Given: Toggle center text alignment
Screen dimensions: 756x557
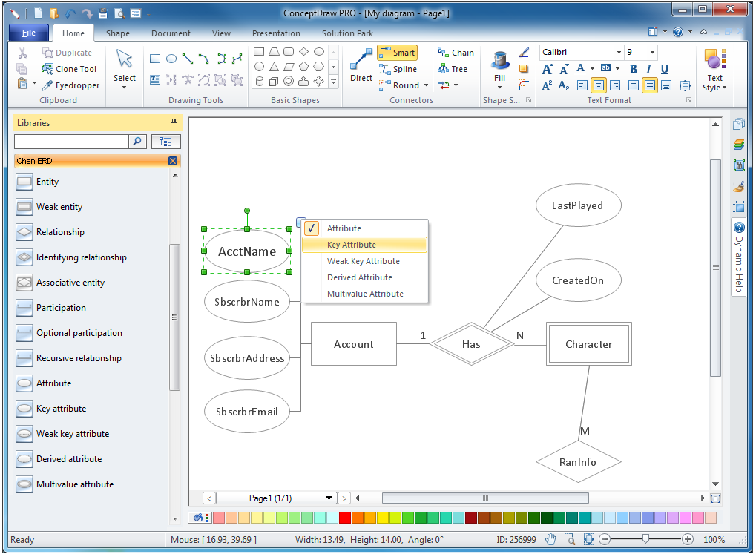Looking at the screenshot, I should point(598,86).
